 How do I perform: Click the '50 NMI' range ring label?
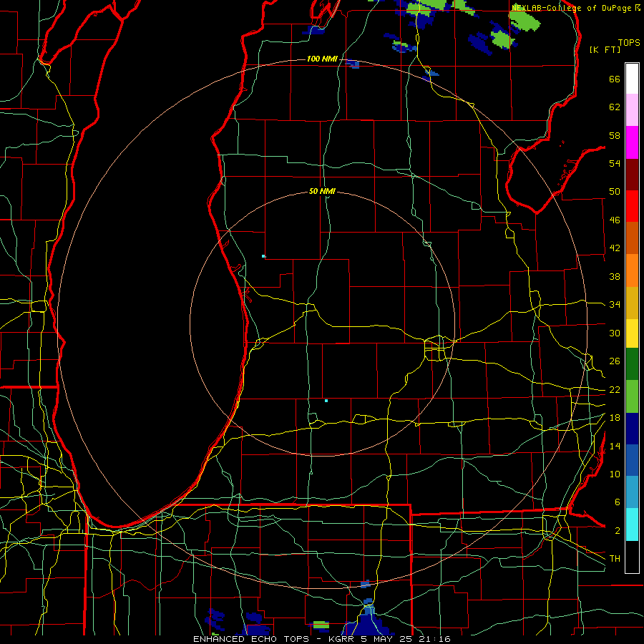(322, 191)
